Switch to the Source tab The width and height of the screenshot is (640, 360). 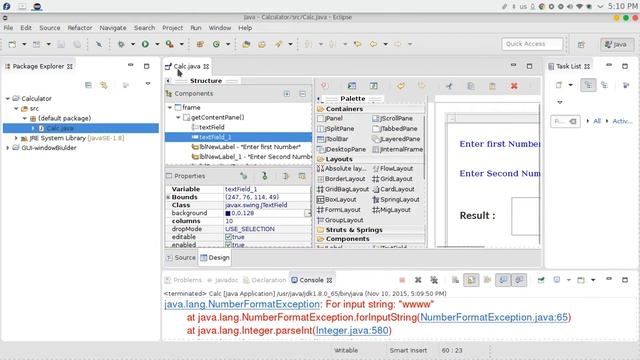(x=181, y=258)
